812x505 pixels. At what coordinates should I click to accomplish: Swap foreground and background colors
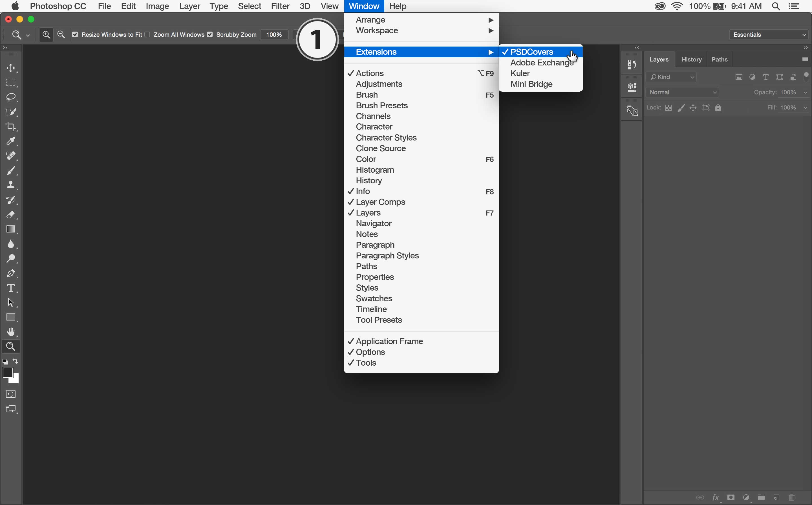pyautogui.click(x=15, y=361)
